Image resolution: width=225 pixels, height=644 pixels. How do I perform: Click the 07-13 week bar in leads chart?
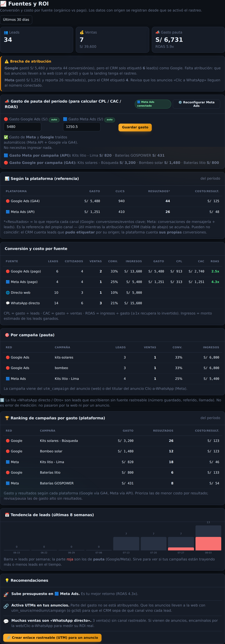[126, 544]
